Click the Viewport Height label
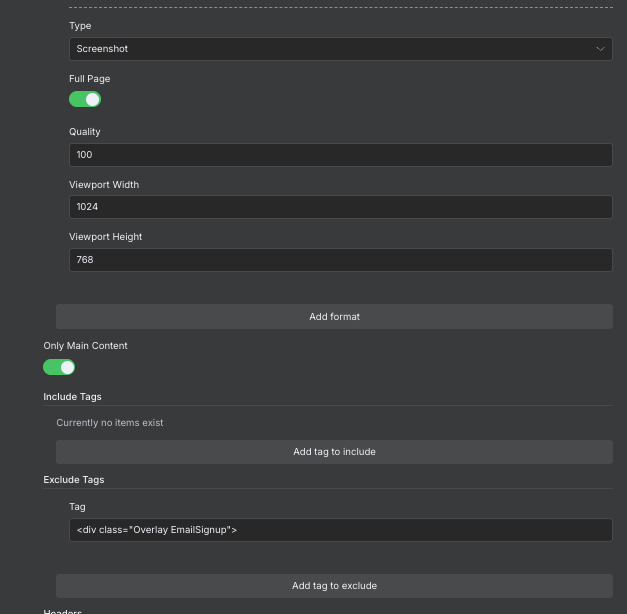Screen dimensions: 627x614 click(106, 237)
